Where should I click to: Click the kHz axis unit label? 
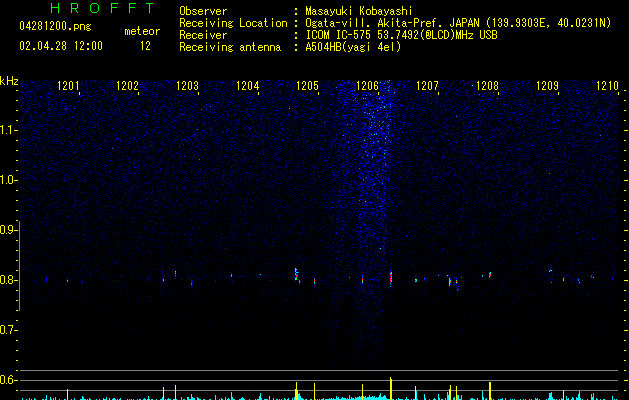(x=9, y=81)
